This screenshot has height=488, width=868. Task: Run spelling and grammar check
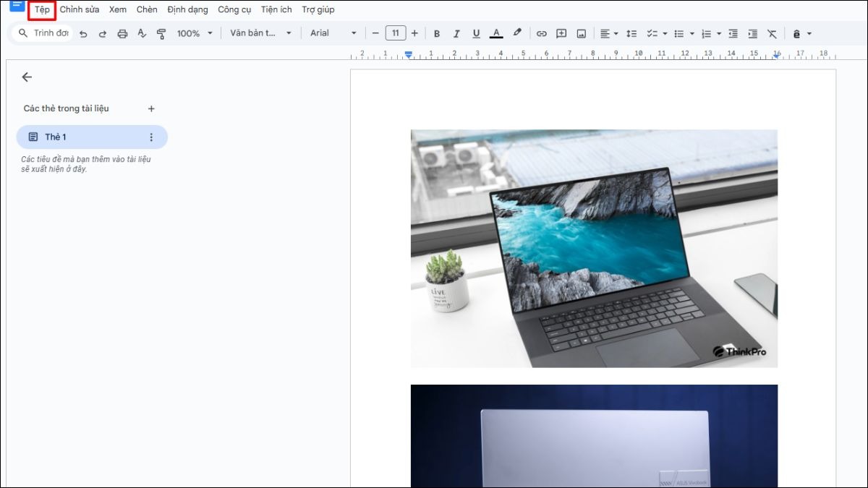tap(142, 33)
